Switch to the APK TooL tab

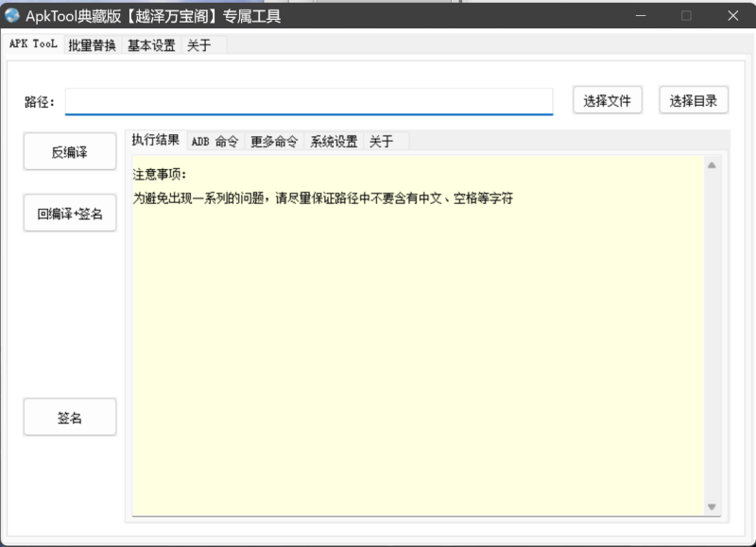coord(33,43)
